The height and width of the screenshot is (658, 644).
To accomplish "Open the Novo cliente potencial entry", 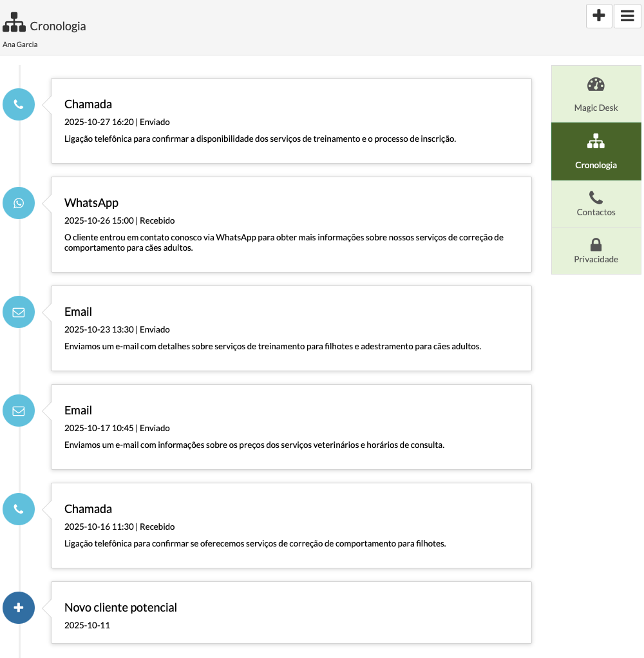I will 291,612.
